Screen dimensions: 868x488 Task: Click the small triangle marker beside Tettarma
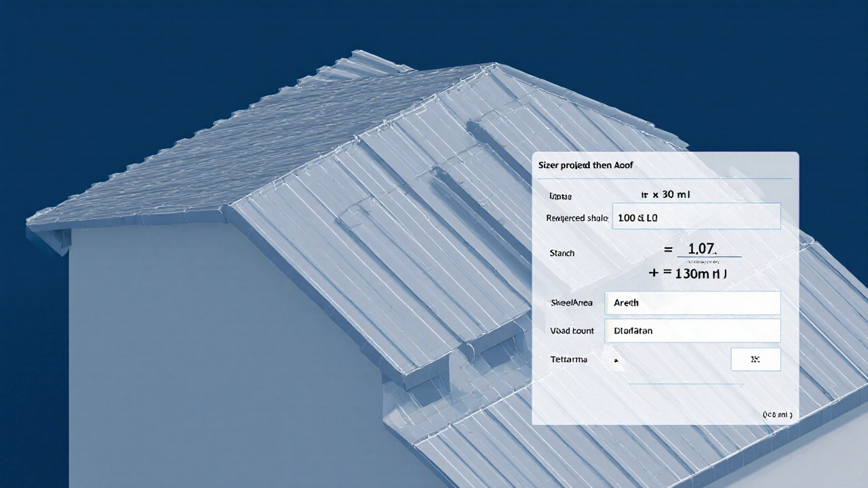[x=616, y=361]
